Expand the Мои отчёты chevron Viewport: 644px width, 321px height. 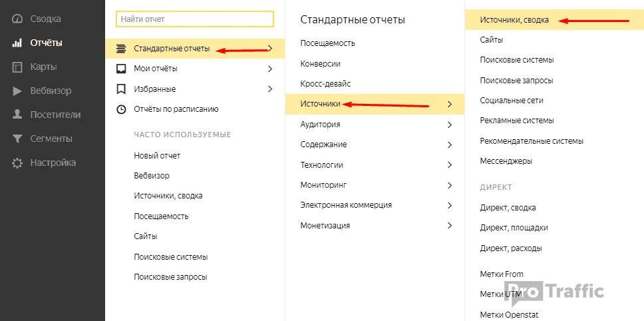270,69
